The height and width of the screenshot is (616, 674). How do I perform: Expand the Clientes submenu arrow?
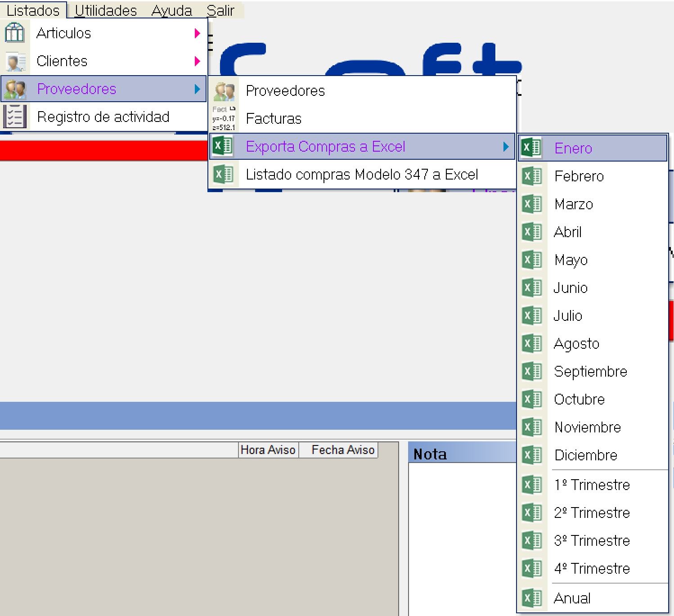pos(197,61)
